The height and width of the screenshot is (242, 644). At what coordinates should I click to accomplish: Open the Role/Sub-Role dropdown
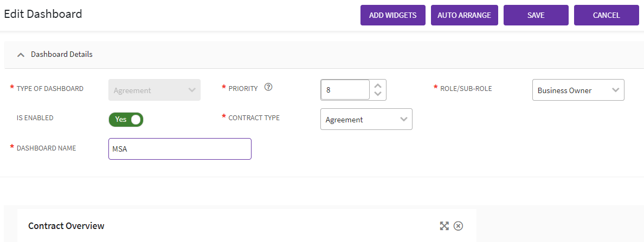(x=578, y=90)
